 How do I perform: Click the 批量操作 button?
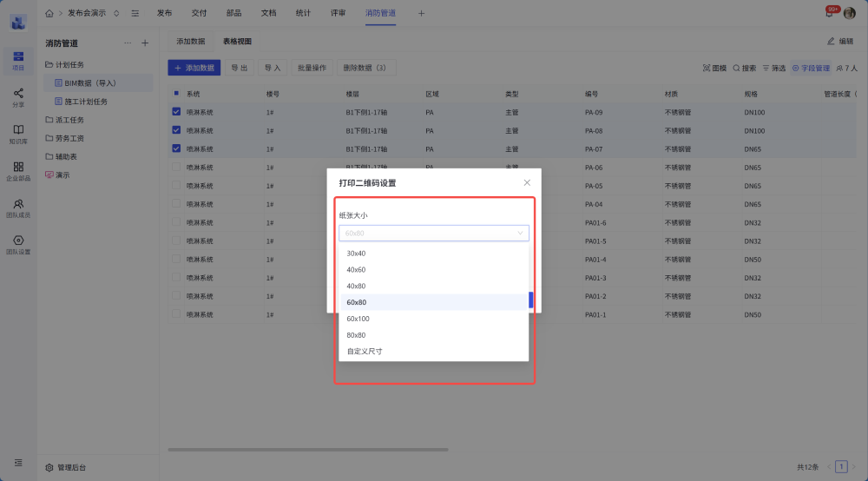click(312, 68)
